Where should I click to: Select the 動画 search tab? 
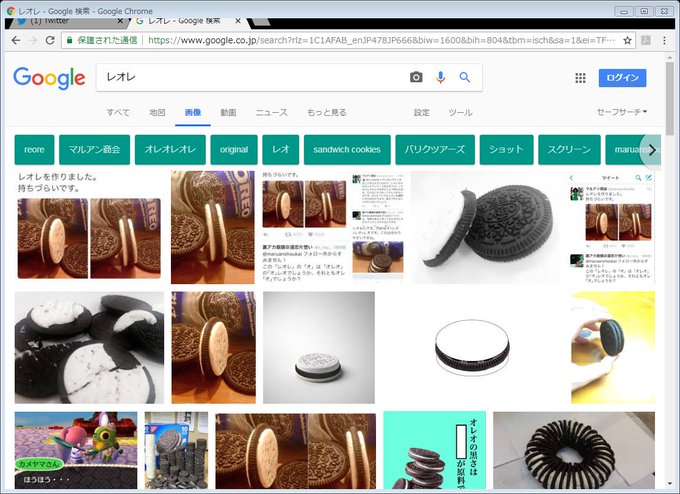pos(228,112)
